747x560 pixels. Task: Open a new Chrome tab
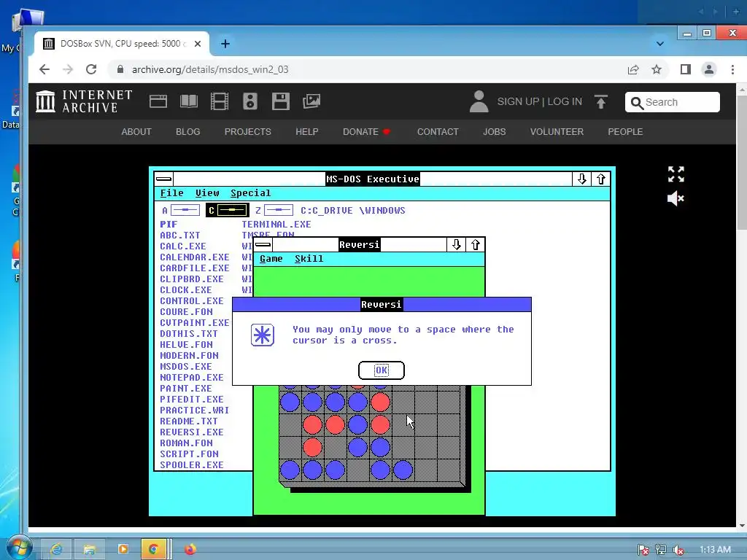pos(225,44)
